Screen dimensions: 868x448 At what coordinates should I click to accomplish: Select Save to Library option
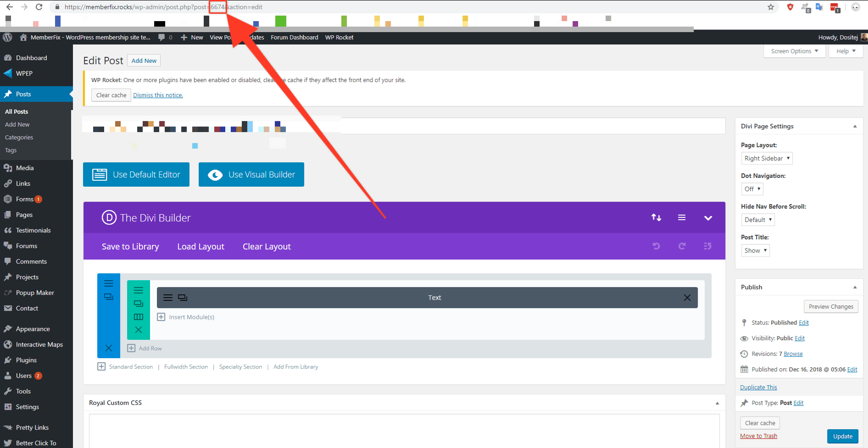click(x=130, y=246)
